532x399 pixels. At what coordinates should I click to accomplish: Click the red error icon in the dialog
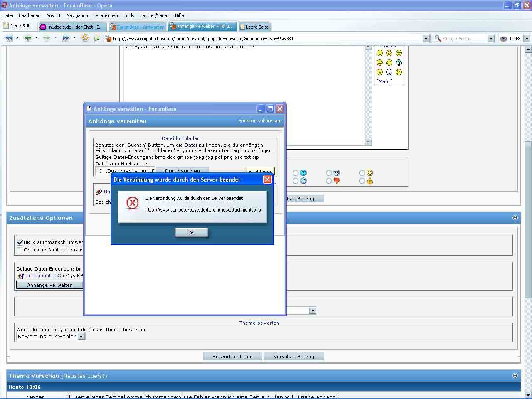(132, 203)
